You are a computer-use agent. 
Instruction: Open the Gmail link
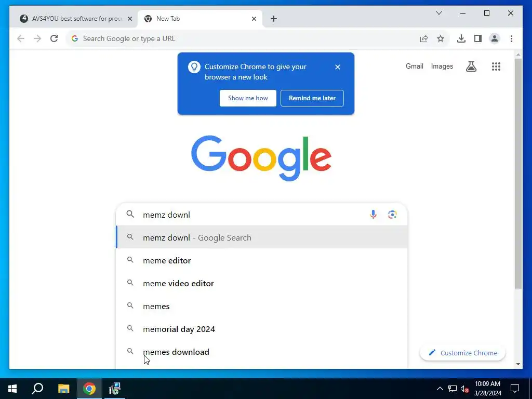coord(414,66)
